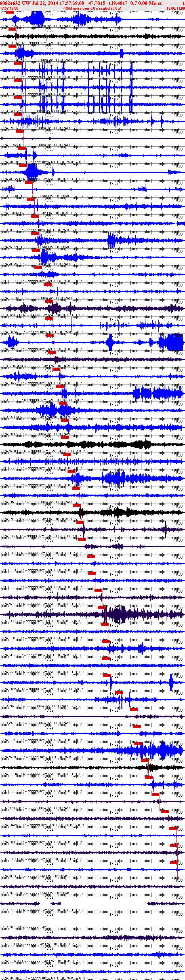
Task: Click the red pick flag on UW WRD trace
Action: coord(138,743)
